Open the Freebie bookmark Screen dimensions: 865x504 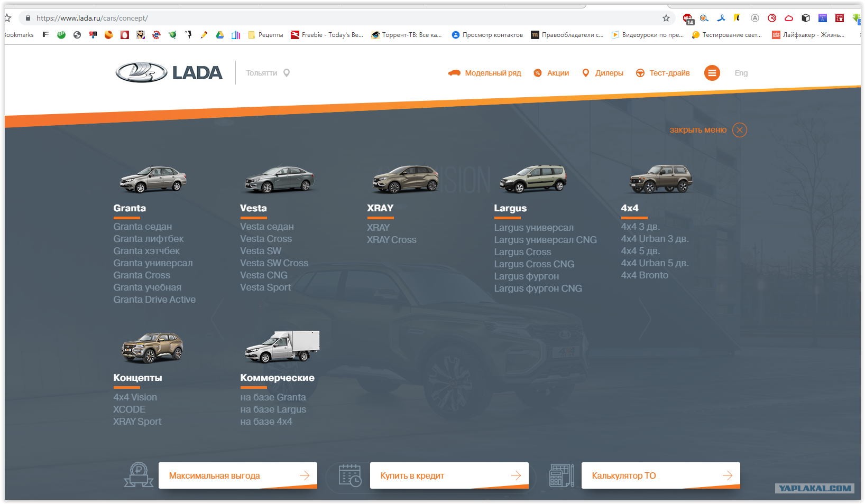[327, 35]
